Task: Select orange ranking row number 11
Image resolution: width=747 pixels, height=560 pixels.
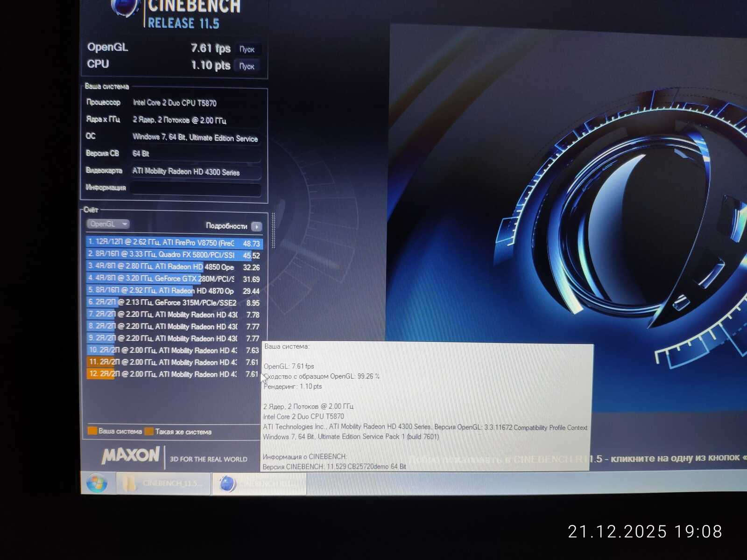Action: (174, 362)
